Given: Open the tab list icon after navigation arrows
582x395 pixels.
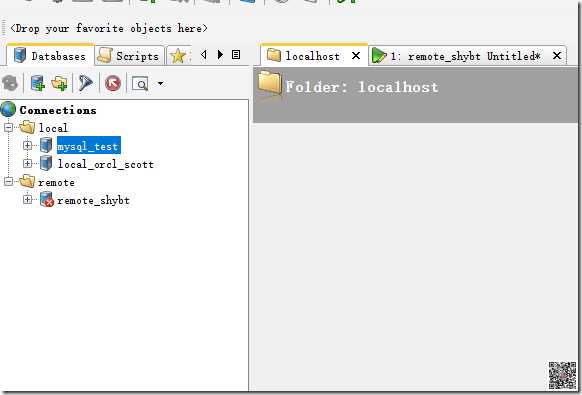Looking at the screenshot, I should 236,55.
